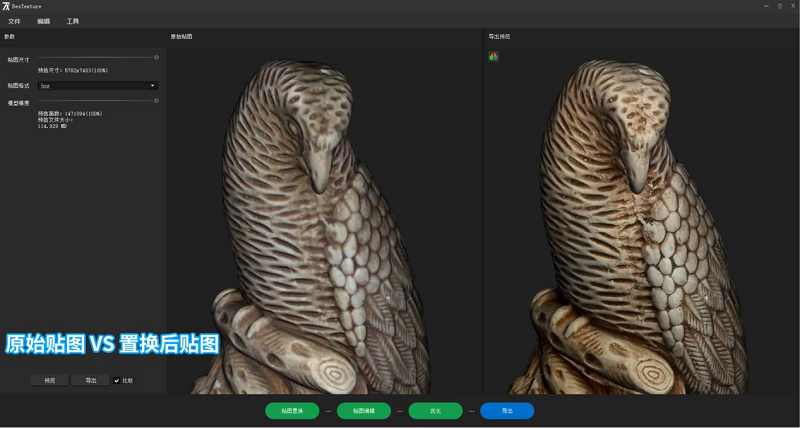Screen dimensions: 800x428
Task: Go to the green 贴图置换 step button
Action: coord(292,411)
